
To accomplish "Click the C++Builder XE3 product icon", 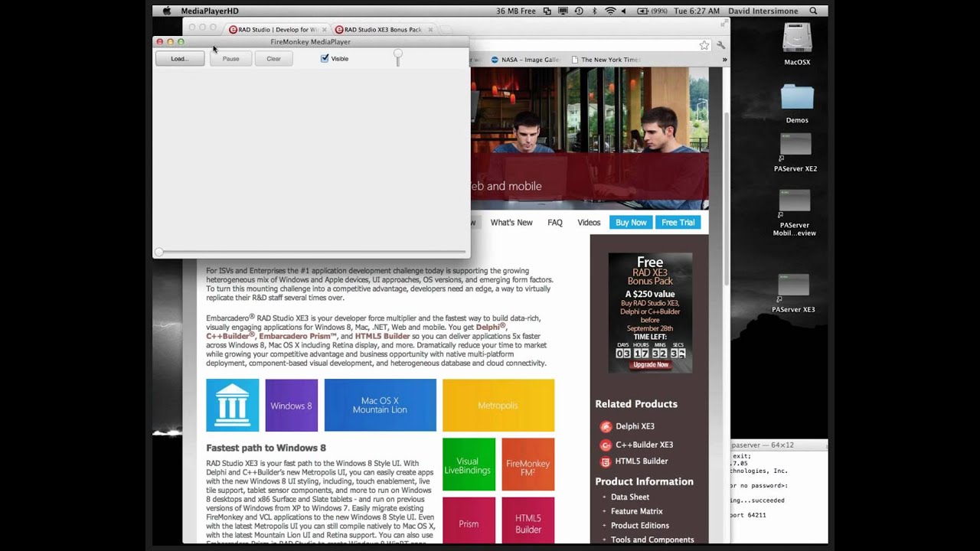I will 606,445.
